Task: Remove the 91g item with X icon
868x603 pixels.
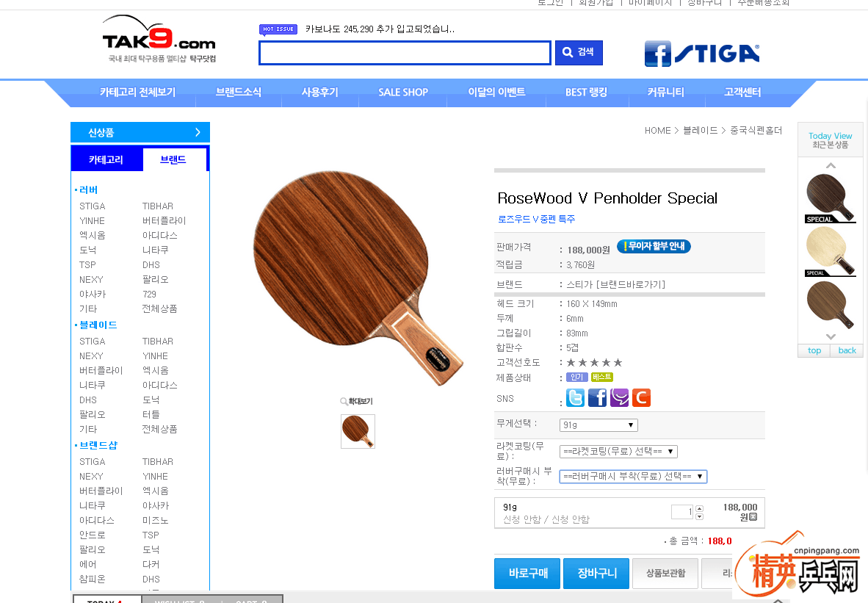Action: pos(753,517)
